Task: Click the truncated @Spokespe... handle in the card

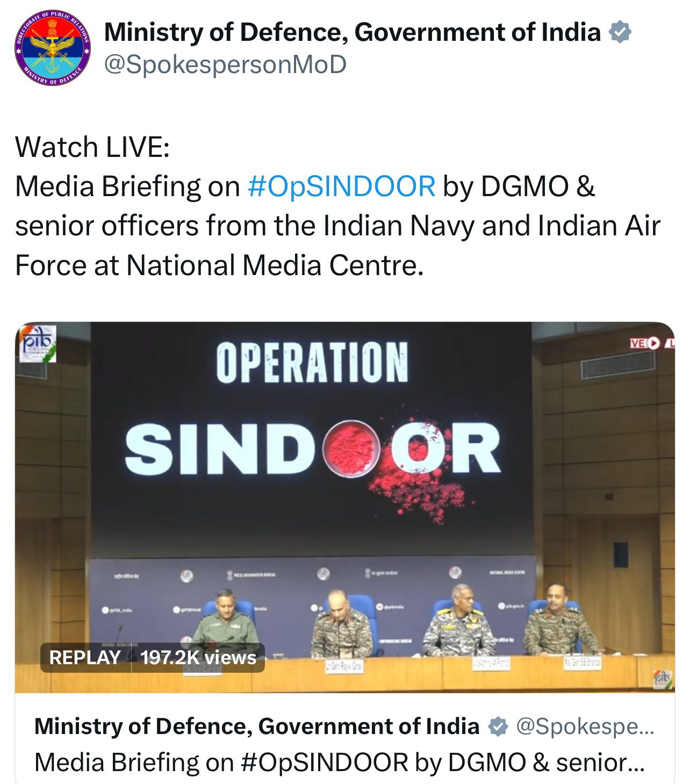Action: [x=585, y=727]
